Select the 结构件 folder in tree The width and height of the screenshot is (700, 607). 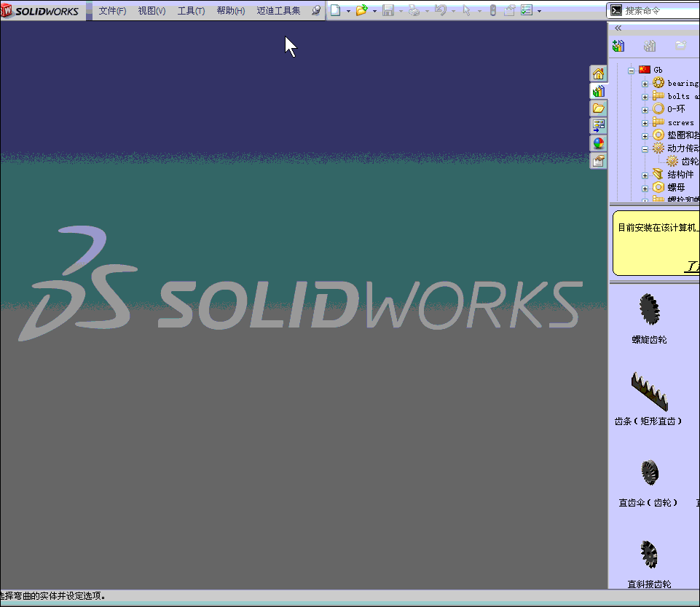click(x=673, y=175)
